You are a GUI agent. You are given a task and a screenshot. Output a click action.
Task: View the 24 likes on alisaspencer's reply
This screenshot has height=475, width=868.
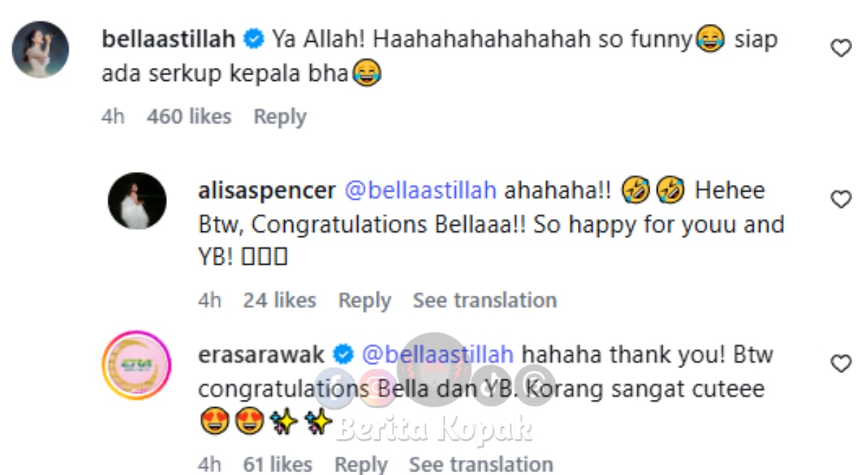[279, 301]
